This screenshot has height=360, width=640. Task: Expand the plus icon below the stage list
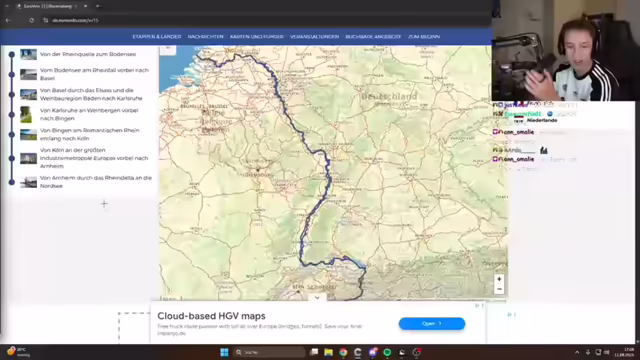104,204
